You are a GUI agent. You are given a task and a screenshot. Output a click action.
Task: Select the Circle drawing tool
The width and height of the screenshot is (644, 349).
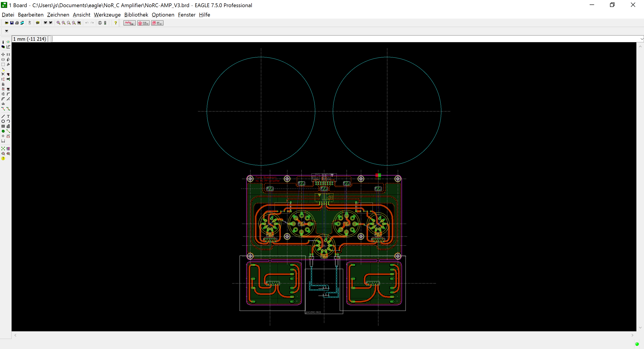point(3,121)
